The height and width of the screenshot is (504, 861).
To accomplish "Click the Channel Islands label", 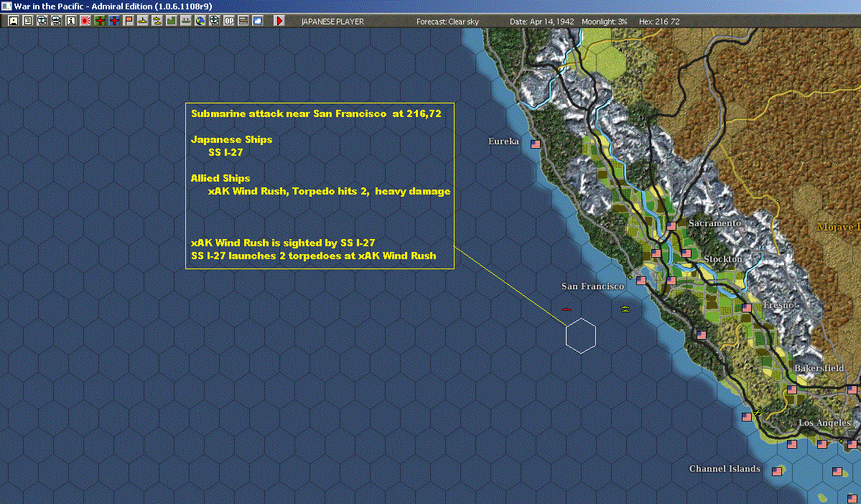I will 725,468.
